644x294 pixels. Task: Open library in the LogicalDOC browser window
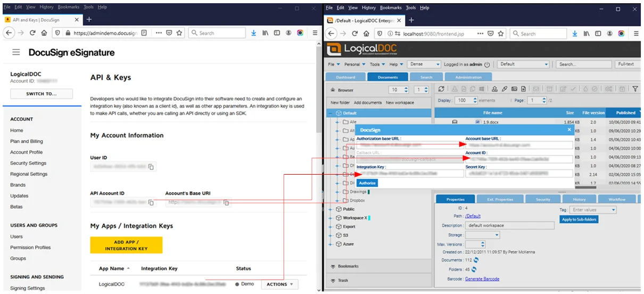click(x=586, y=33)
